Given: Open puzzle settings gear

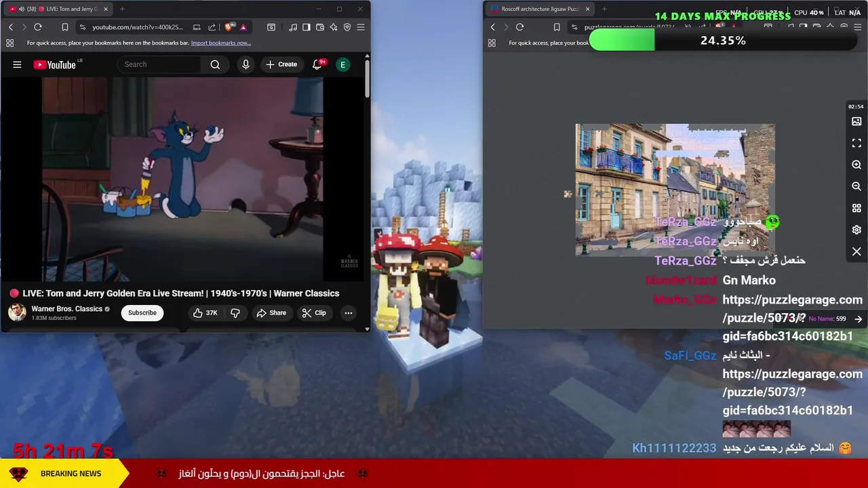Looking at the screenshot, I should (x=856, y=230).
